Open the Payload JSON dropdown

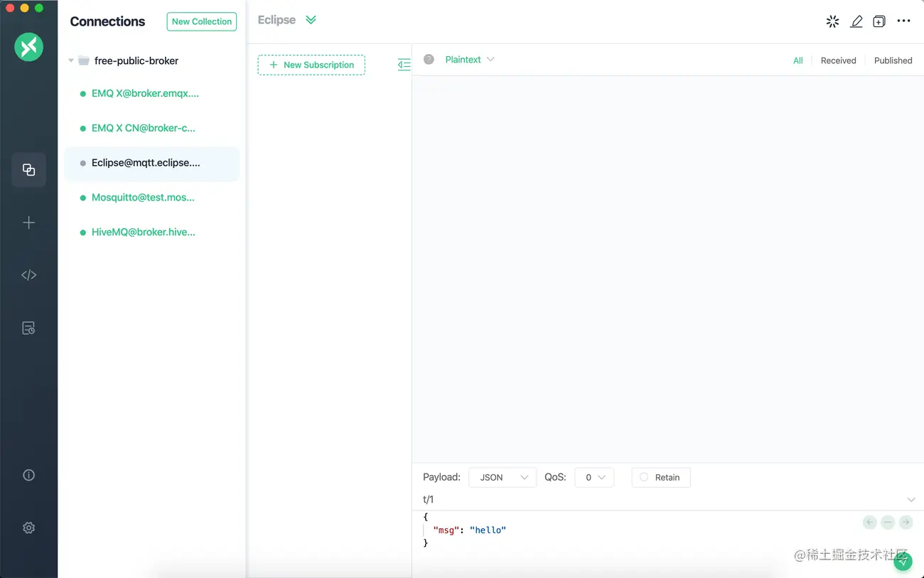(503, 477)
